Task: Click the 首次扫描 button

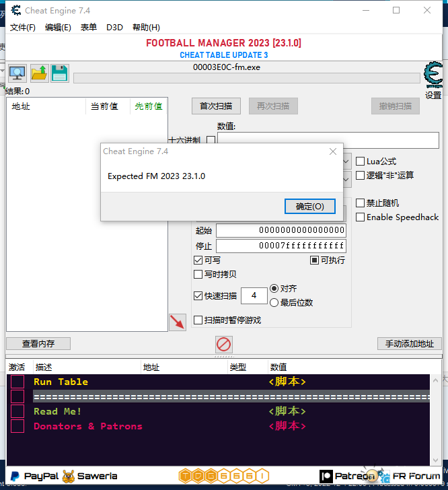Action: 216,106
